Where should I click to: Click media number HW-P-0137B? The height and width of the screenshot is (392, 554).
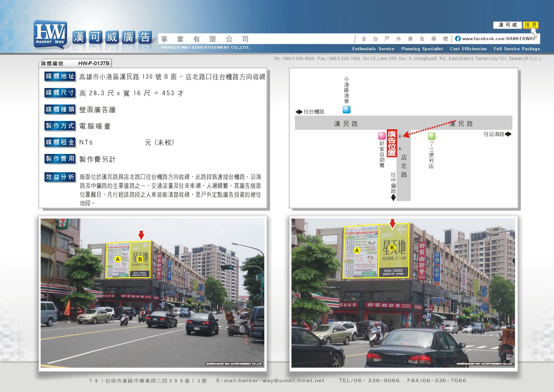click(94, 63)
